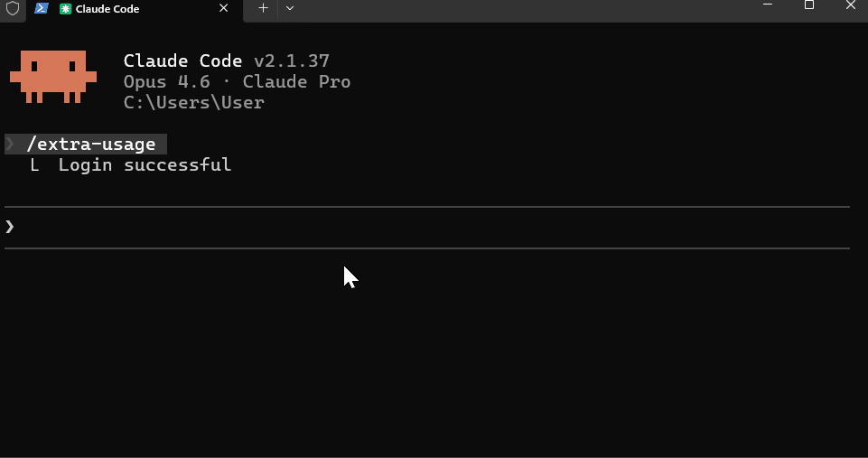Click the prompt chevron before /extra-usage
This screenshot has height=458, width=868.
pos(10,144)
